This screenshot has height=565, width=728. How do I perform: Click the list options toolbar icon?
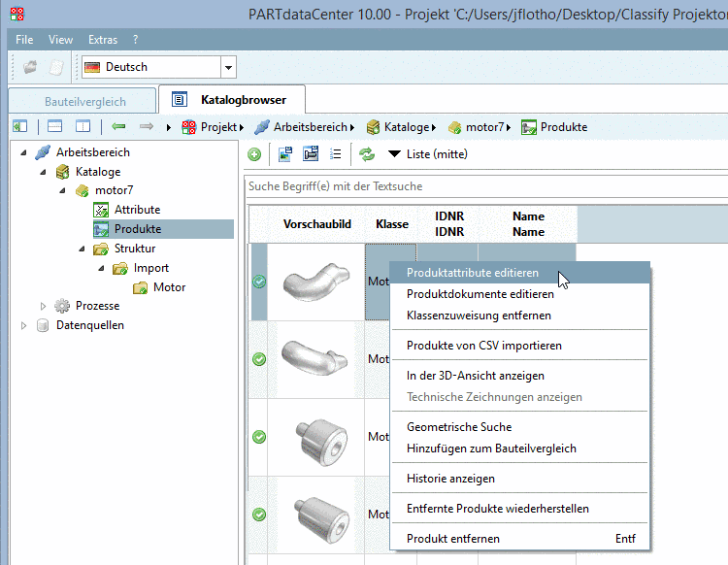click(335, 153)
